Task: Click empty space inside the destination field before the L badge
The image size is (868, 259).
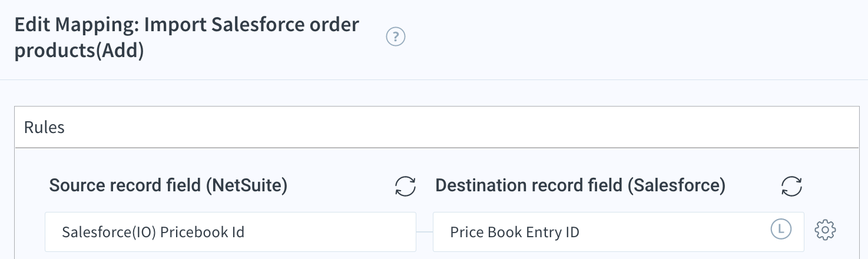Action: coord(674,232)
